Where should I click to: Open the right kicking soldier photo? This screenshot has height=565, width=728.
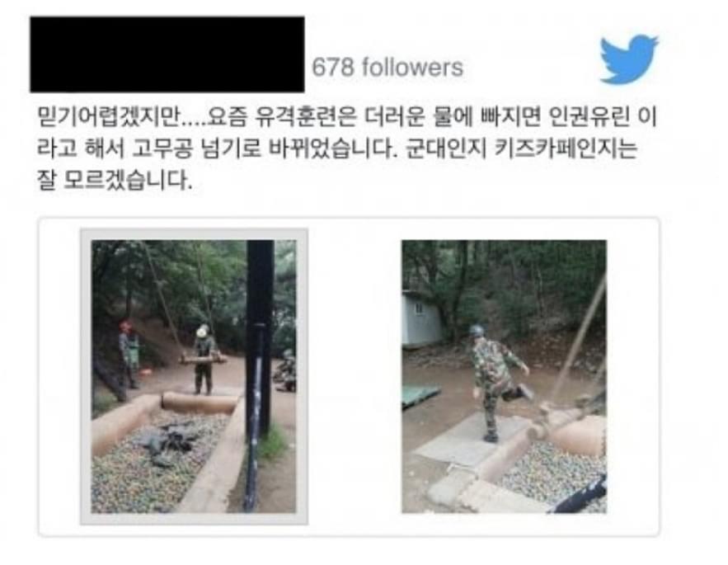504,376
